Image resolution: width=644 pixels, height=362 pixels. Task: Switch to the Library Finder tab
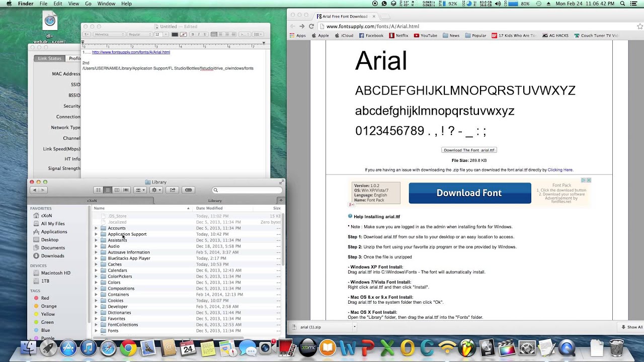click(215, 201)
